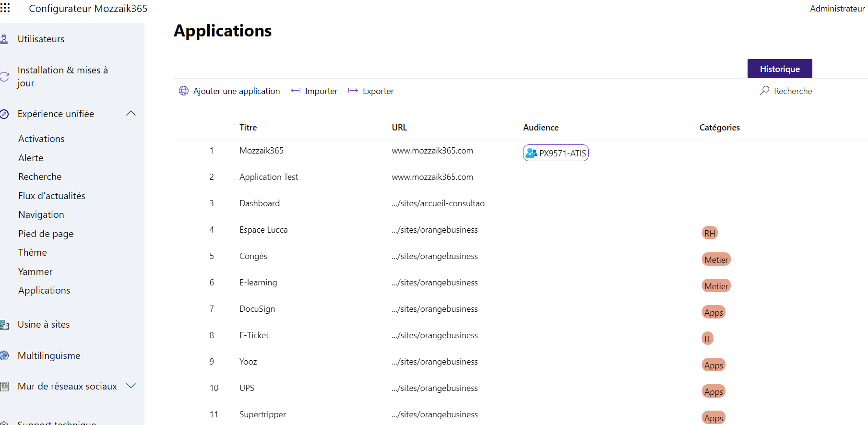Click the Metier tag on Congés row
868x425 pixels.
716,260
